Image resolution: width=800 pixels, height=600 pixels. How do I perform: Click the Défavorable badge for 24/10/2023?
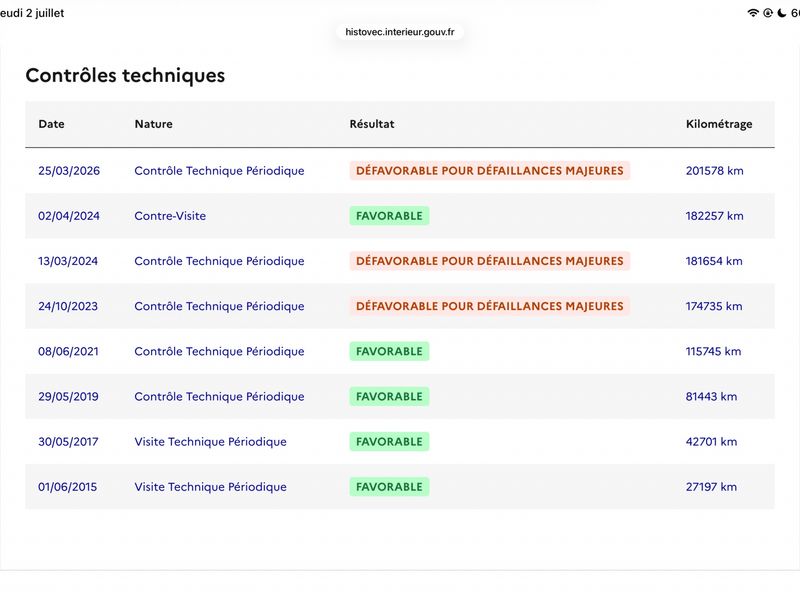490,306
